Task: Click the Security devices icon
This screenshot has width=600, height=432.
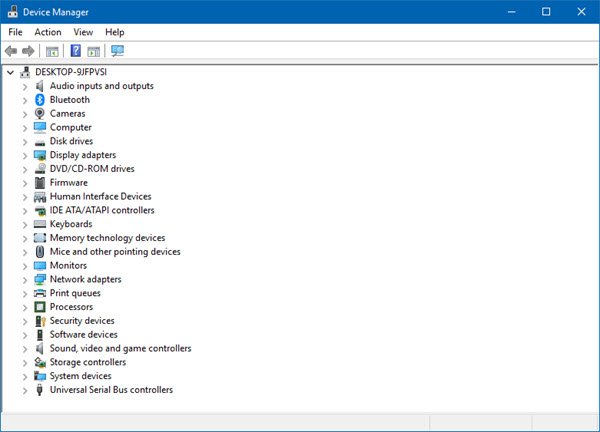Action: [40, 321]
